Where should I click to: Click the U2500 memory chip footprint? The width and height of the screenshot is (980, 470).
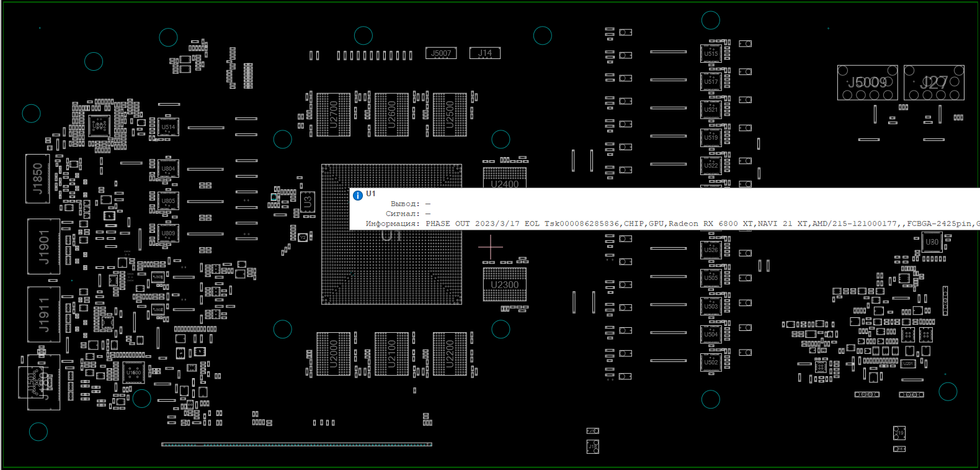[x=450, y=115]
